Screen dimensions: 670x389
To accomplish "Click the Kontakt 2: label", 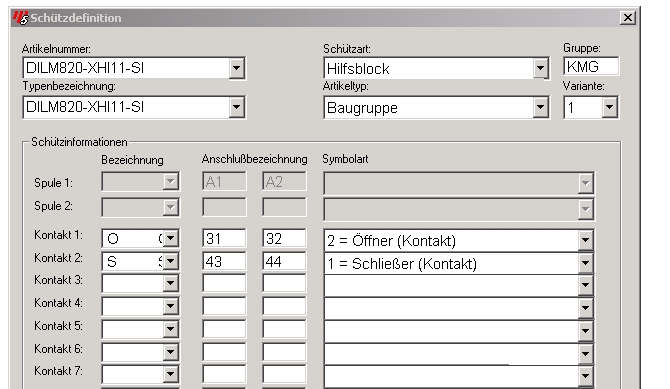I will [x=59, y=258].
